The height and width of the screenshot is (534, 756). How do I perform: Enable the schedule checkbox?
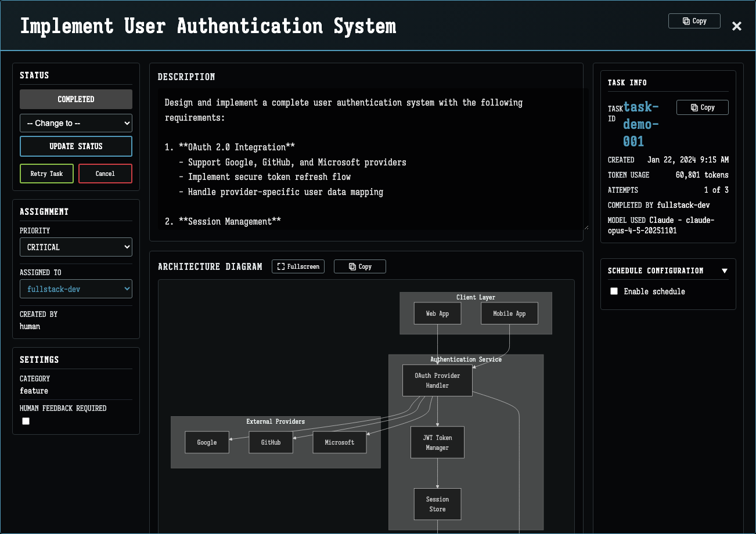tap(614, 291)
